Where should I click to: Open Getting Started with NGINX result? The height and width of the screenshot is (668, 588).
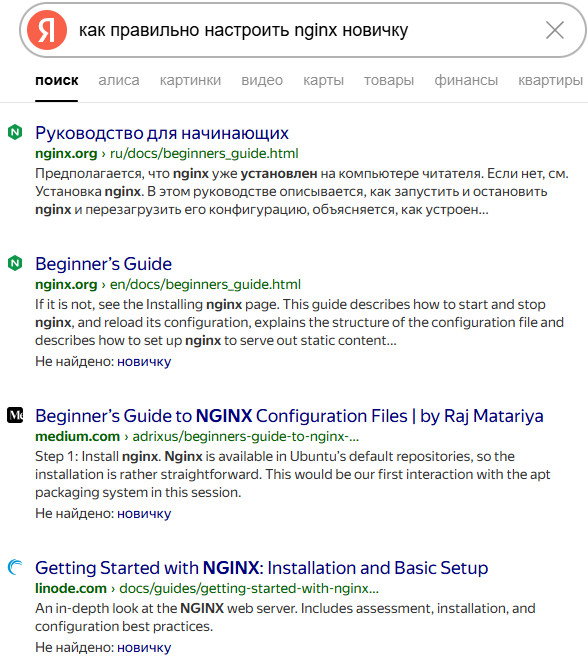pos(262,568)
